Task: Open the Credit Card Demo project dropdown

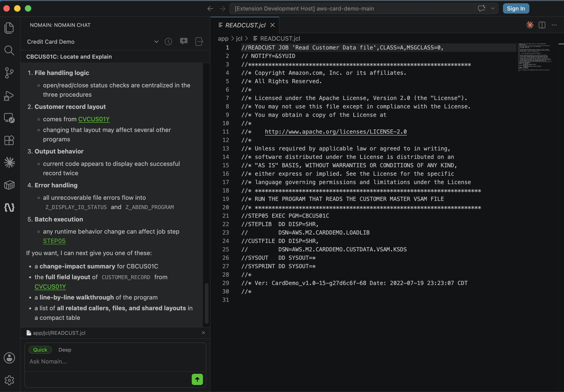Action: [93, 42]
